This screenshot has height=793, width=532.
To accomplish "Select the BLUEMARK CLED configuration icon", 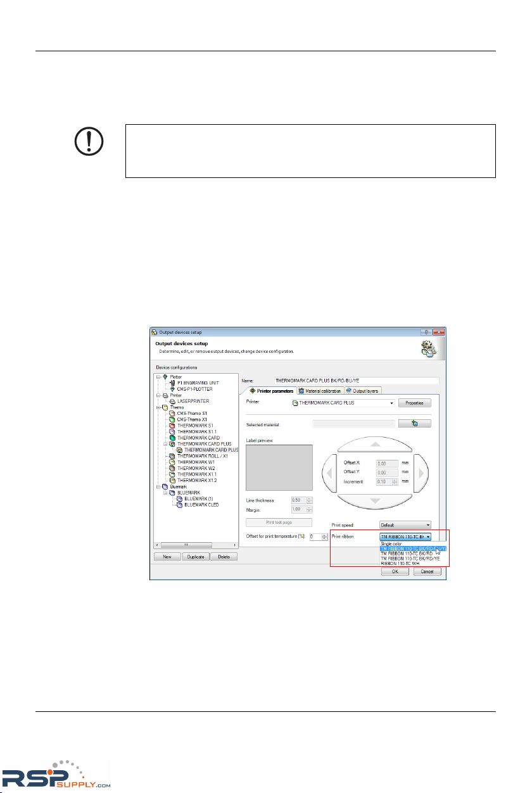I will pyautogui.click(x=180, y=504).
